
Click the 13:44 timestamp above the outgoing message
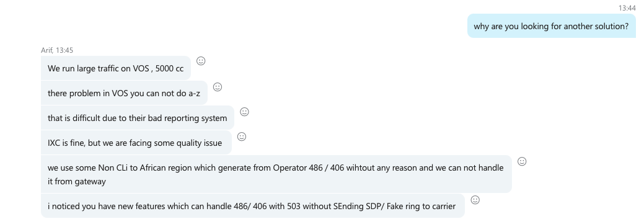[627, 8]
